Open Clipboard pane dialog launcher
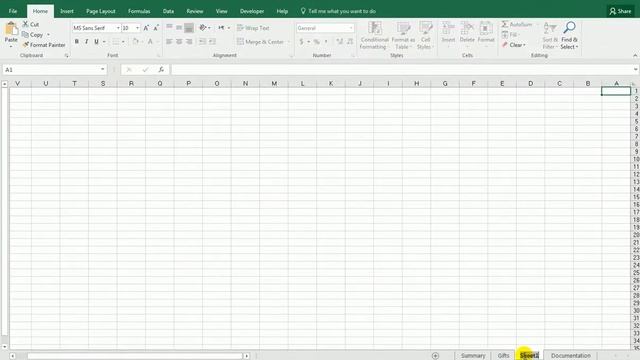This screenshot has width=640, height=360. click(67, 55)
